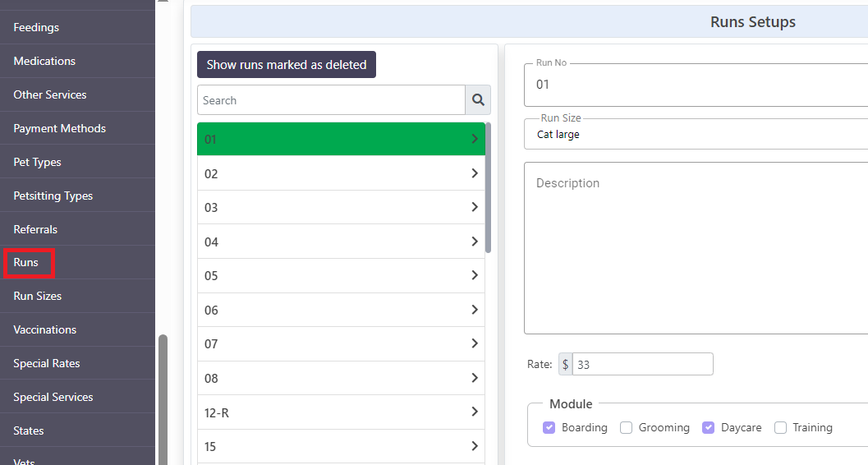Expand run 06 in the runs list

(341, 310)
